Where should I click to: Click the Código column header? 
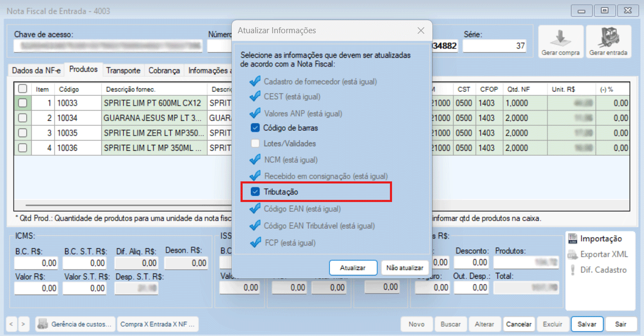tap(78, 89)
